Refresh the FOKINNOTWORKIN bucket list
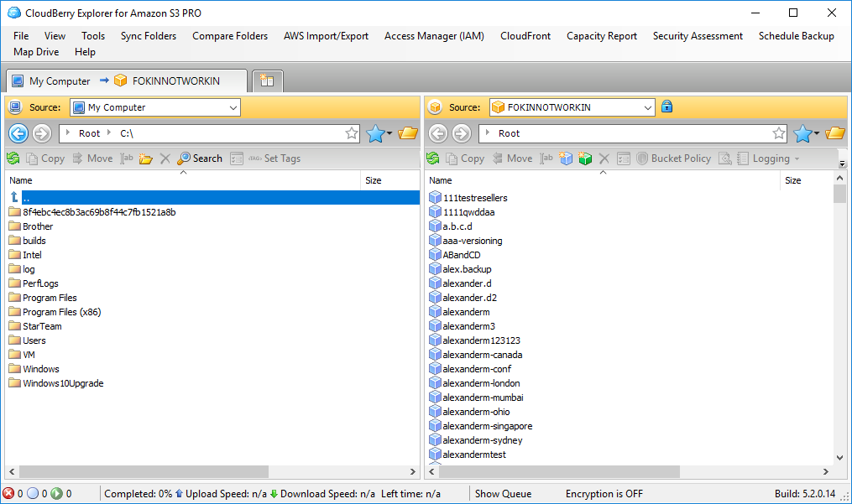 (433, 158)
